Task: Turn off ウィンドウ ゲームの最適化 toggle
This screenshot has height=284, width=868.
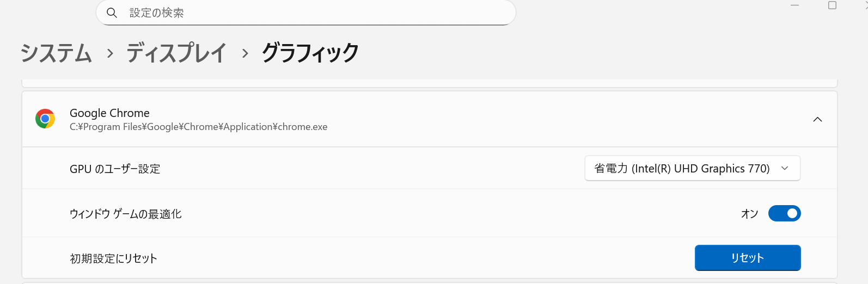Action: [x=784, y=213]
